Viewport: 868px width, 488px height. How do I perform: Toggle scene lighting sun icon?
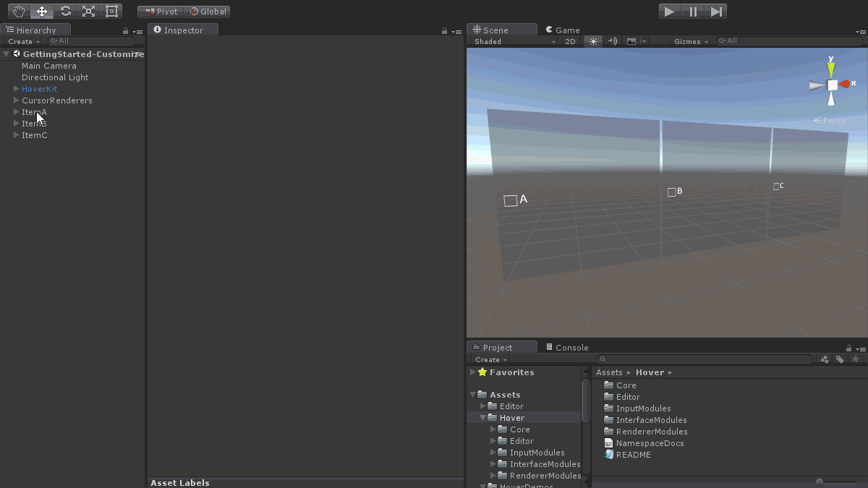pos(594,41)
